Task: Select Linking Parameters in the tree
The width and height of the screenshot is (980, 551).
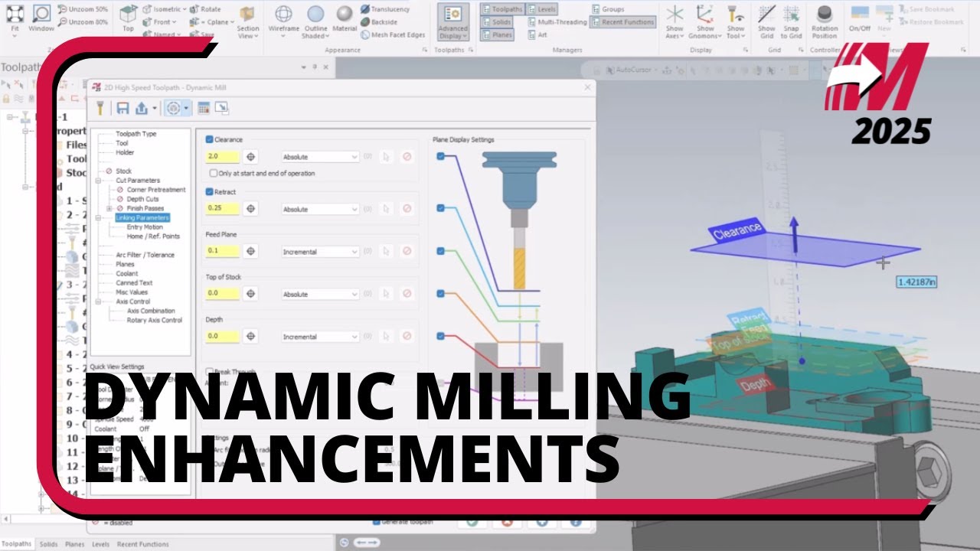Action: click(142, 218)
